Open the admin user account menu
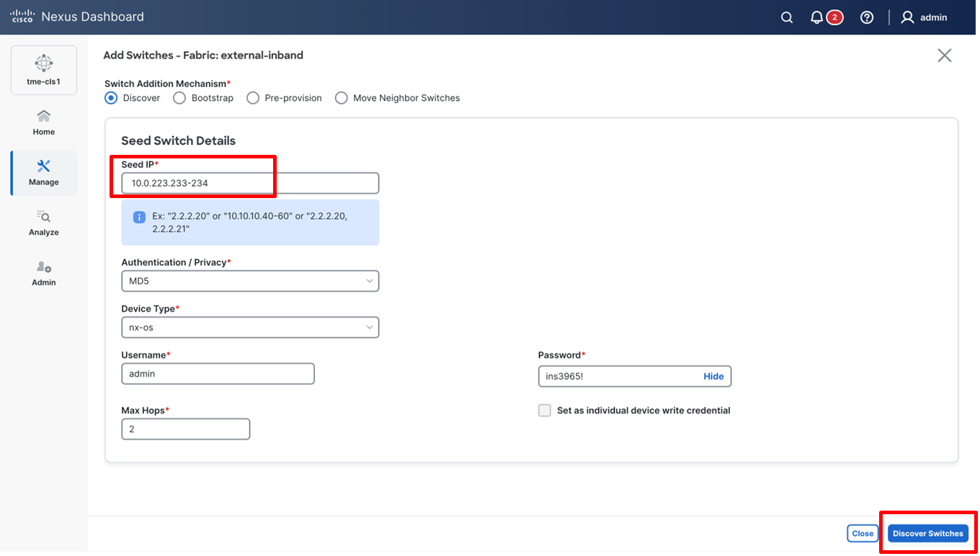The width and height of the screenshot is (980, 556). (925, 17)
